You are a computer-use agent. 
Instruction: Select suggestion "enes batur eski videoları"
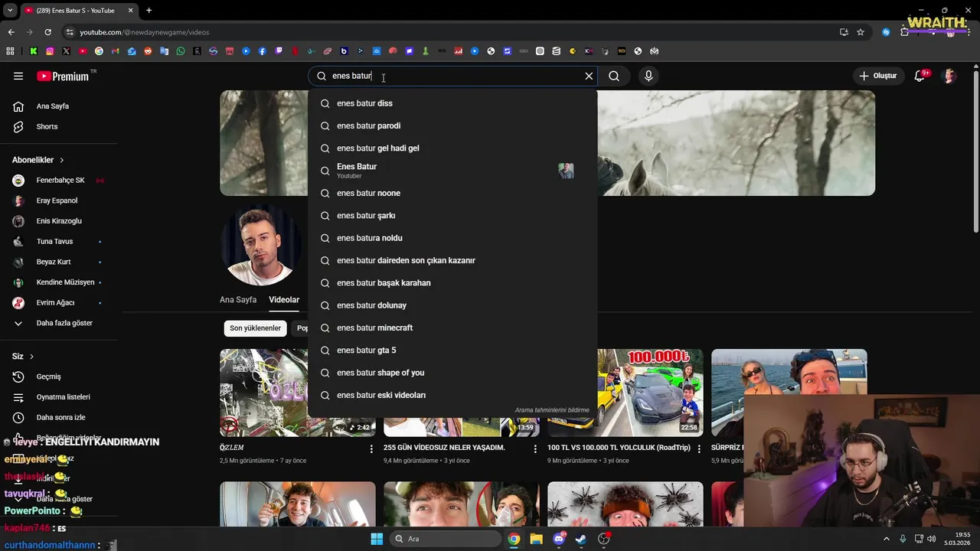point(452,395)
